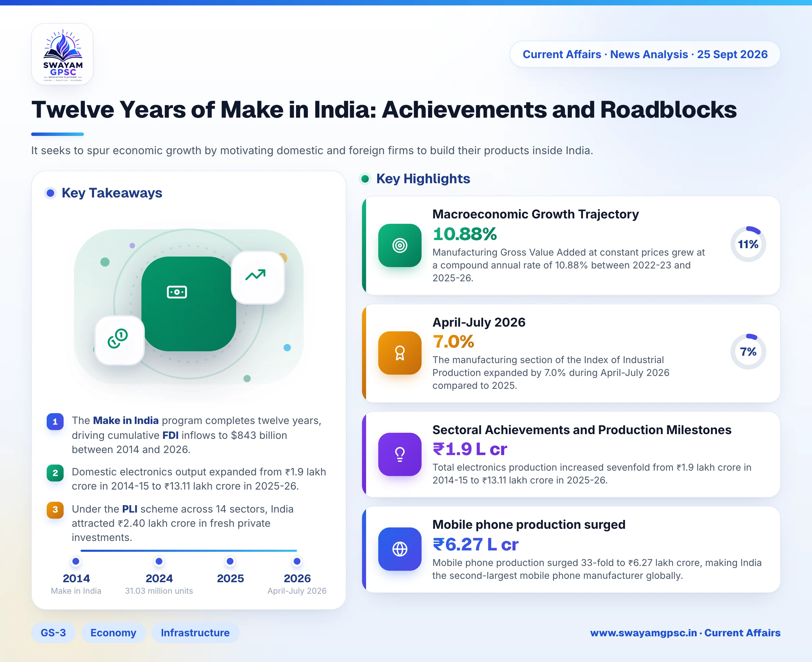Click the blue dot beside Key Takeaways
Viewport: 812px width, 662px height.
[x=50, y=193]
